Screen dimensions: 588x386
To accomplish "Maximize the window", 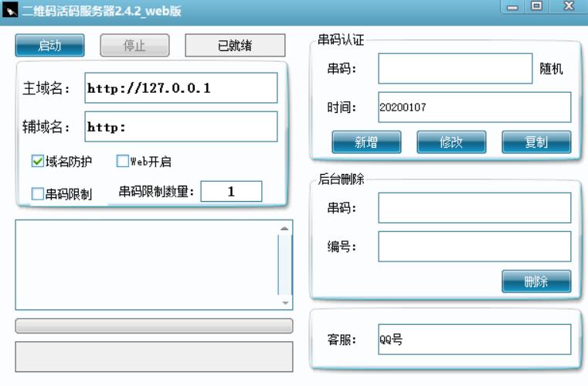I will coord(537,6).
